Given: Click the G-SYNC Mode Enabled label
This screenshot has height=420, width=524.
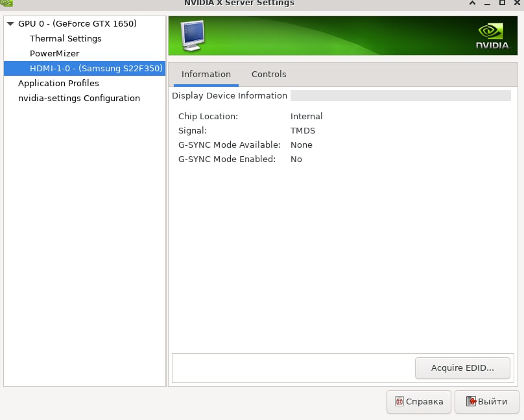Looking at the screenshot, I should click(x=227, y=159).
